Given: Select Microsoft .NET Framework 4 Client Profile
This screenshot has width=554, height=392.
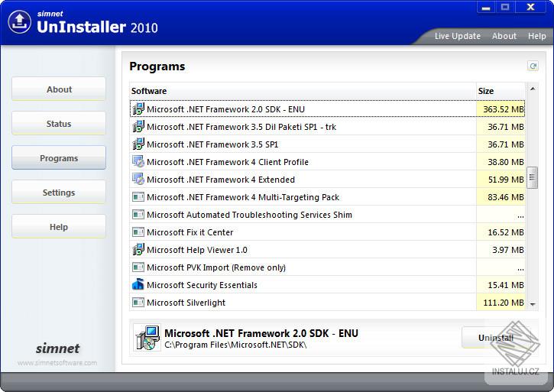Looking at the screenshot, I should click(x=327, y=161).
